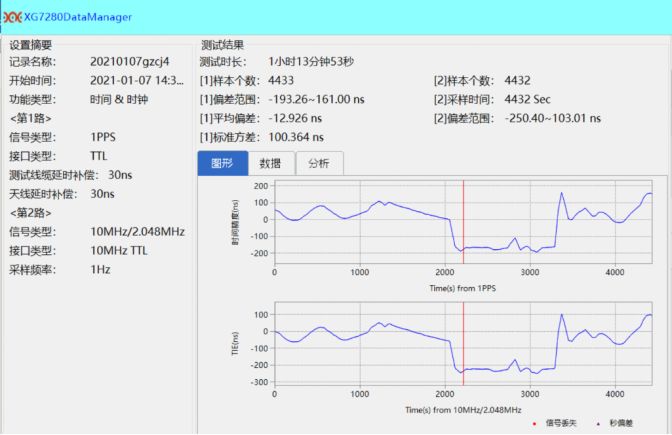
Task: Click the test duration value 1小时13分钟53秒
Action: pos(312,61)
